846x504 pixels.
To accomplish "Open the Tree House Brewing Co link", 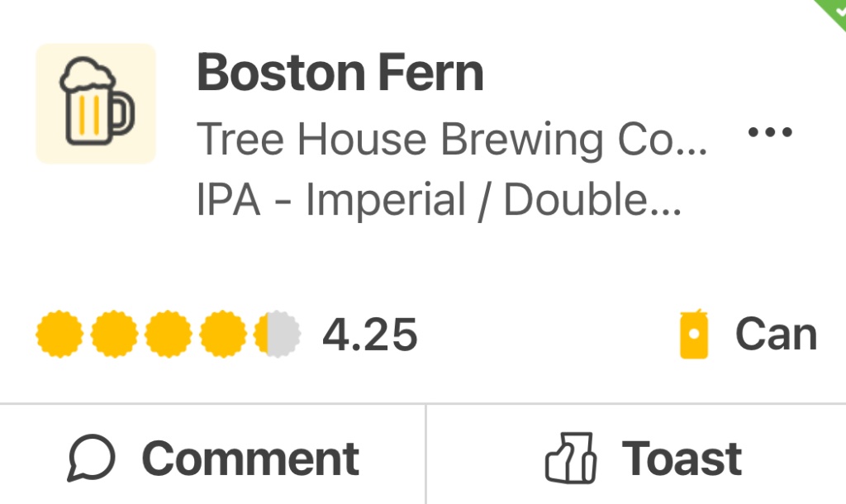I will (x=438, y=140).
